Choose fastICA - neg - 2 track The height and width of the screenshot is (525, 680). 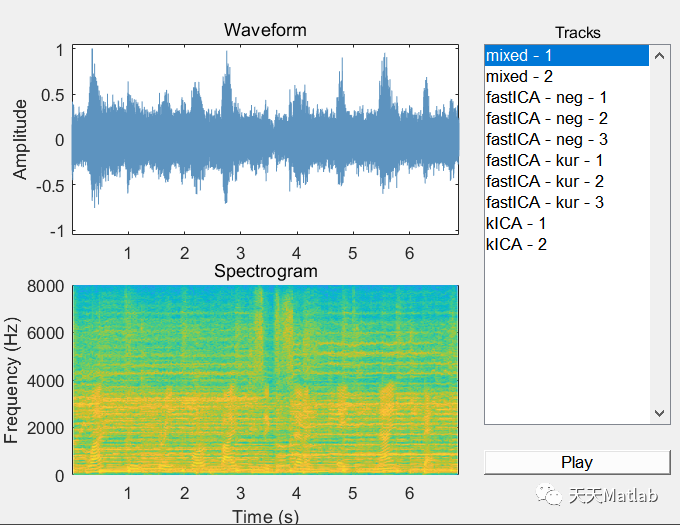coord(566,118)
